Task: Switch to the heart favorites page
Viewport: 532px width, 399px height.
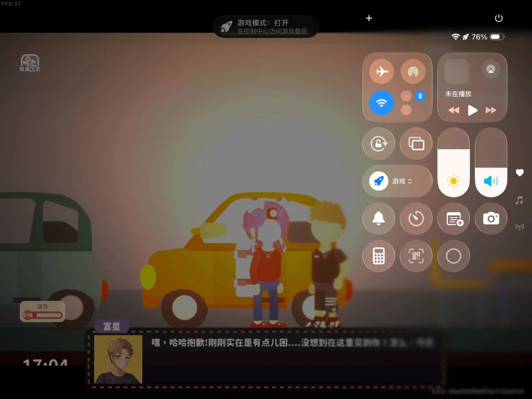Action: click(x=519, y=172)
